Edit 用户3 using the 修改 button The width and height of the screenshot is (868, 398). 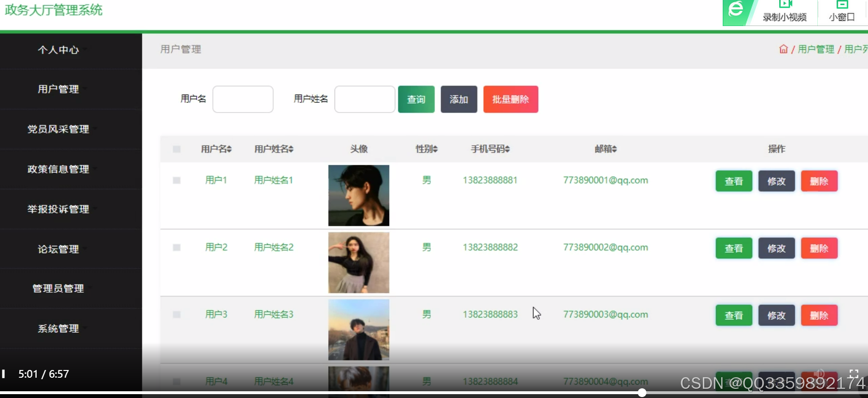[x=777, y=315]
